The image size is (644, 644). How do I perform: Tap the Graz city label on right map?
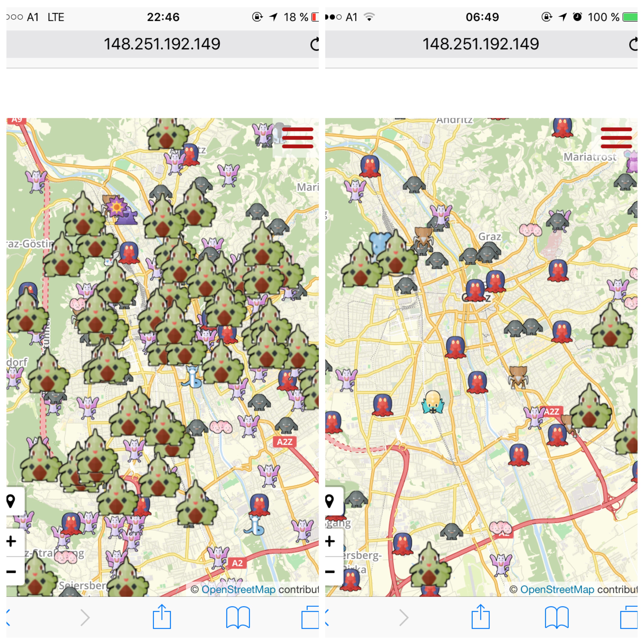tap(490, 237)
